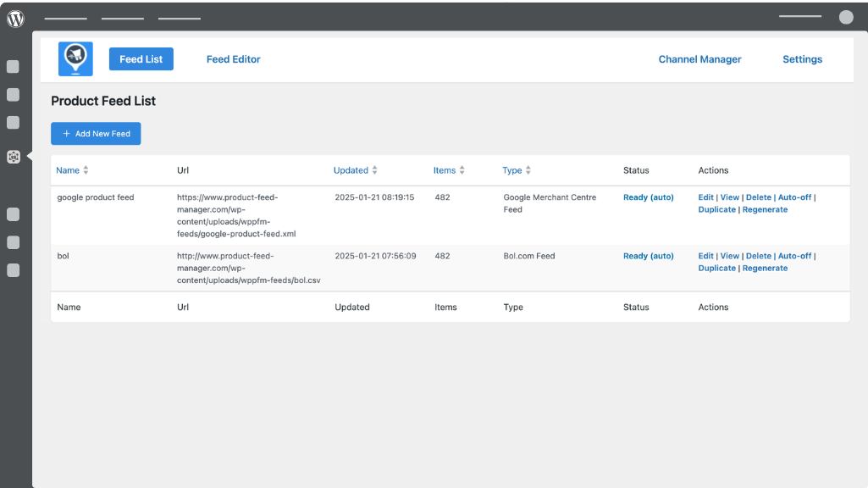868x488 pixels.
Task: Toggle Auto-off for the bol feed
Action: pyautogui.click(x=794, y=256)
